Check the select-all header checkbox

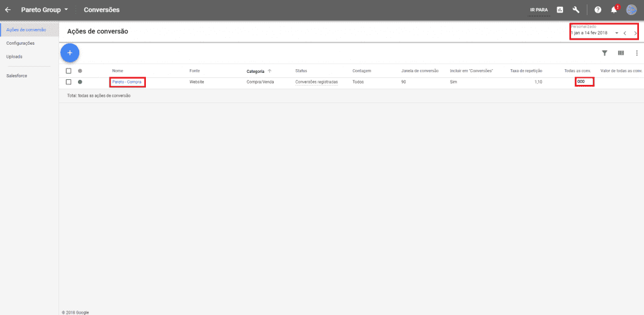tap(69, 71)
